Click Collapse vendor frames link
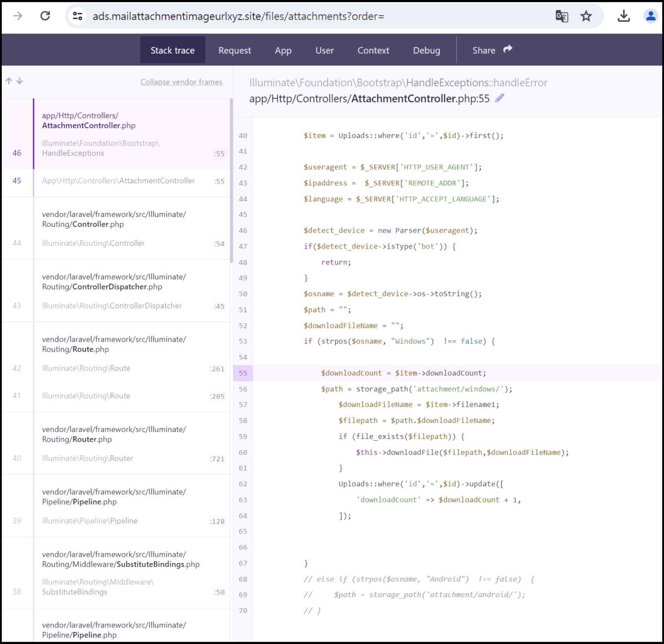 (181, 82)
